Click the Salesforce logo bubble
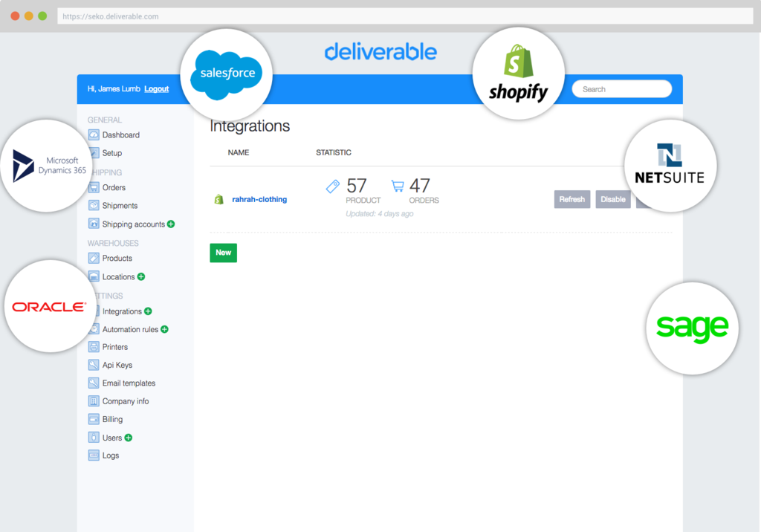Image resolution: width=761 pixels, height=532 pixels. coord(226,75)
